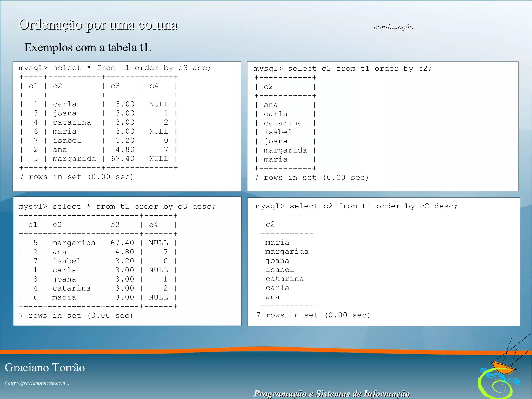Click 'maria' atop the c2 desc list
The image size is (532, 399).
[277, 243]
